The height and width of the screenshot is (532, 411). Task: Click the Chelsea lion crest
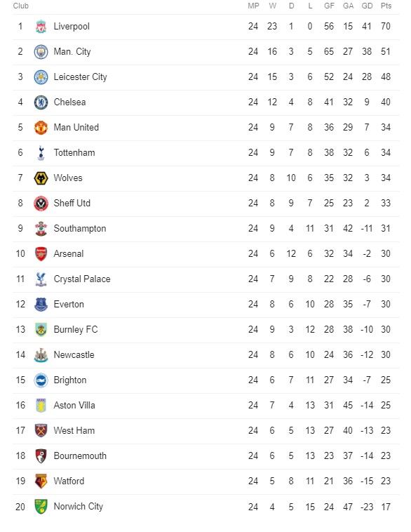[41, 102]
